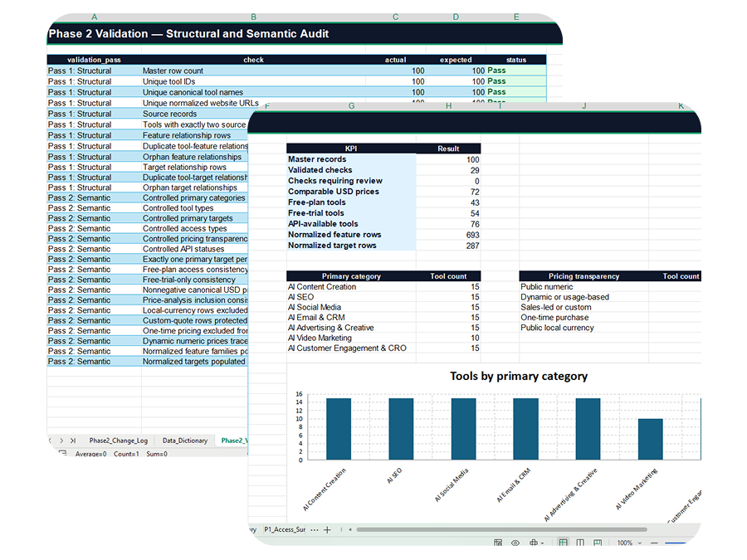Viewport: 747px width, 560px height.
Task: Jump to last sheet with arrow-bar icon
Action: pyautogui.click(x=73, y=441)
